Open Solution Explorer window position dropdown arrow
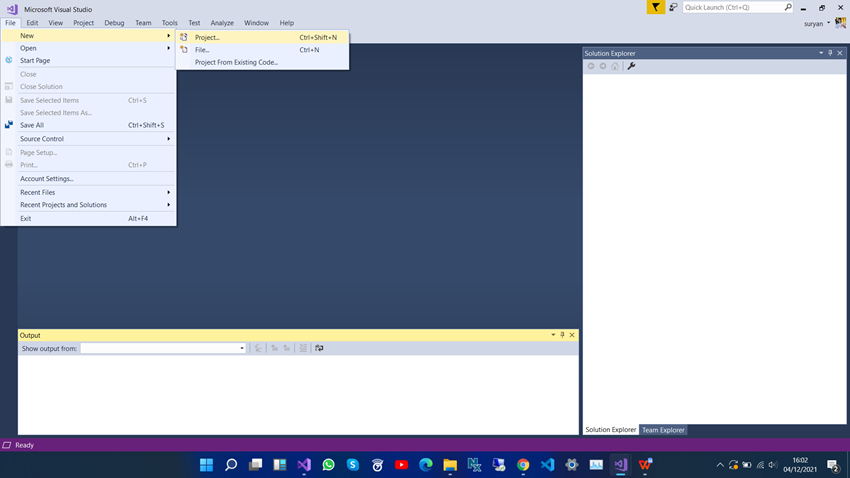The height and width of the screenshot is (478, 850). click(x=821, y=53)
